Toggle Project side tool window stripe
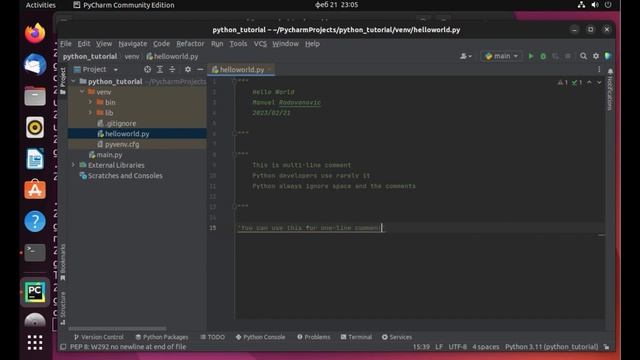The width and height of the screenshot is (640, 360). (63, 81)
